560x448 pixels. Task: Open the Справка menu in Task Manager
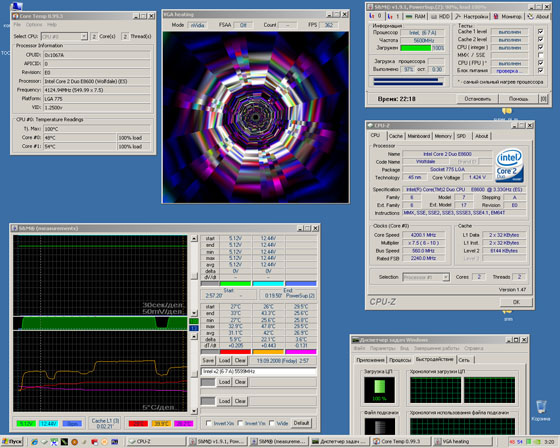[474, 348]
